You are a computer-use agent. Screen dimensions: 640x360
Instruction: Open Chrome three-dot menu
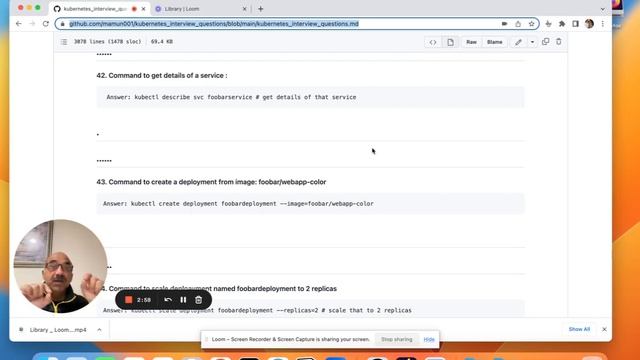coord(602,24)
